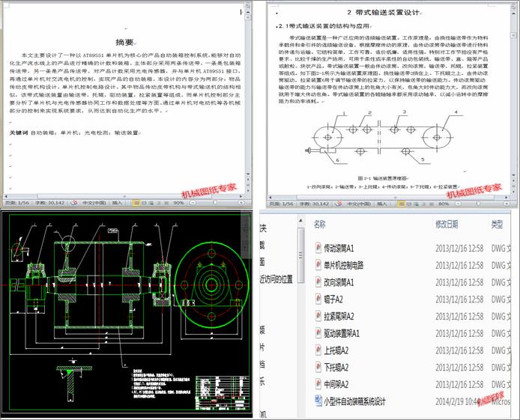Click zoom out minus in right Word window
The height and width of the screenshot is (420, 520).
pos(459,204)
